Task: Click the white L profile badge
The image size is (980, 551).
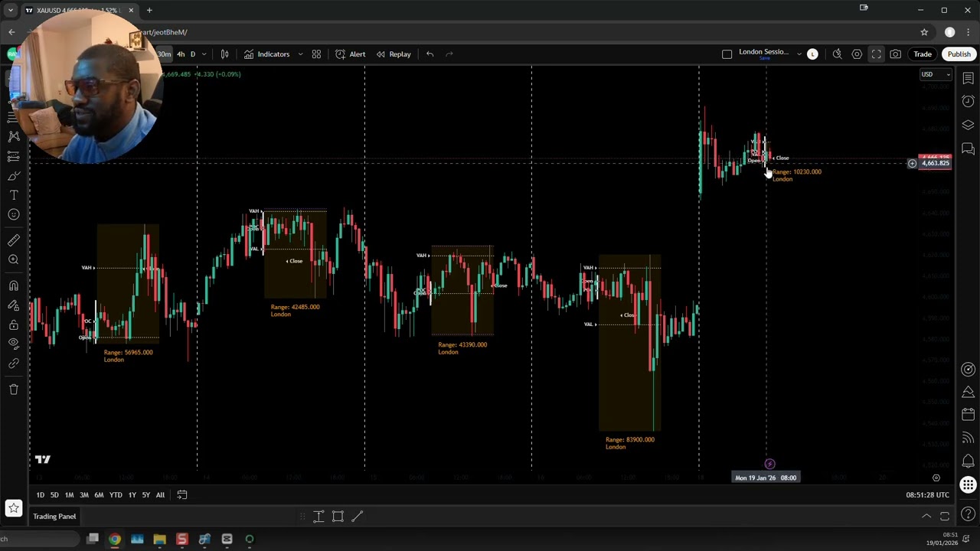Action: [x=812, y=54]
